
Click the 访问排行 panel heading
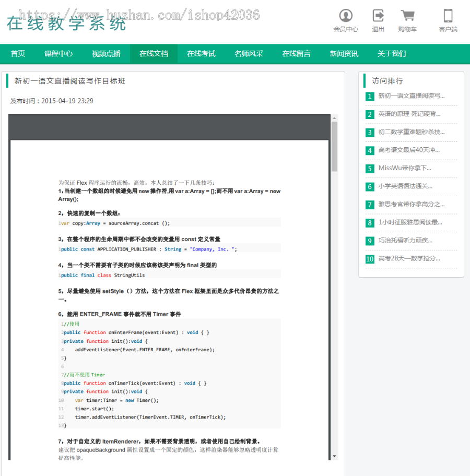click(387, 81)
